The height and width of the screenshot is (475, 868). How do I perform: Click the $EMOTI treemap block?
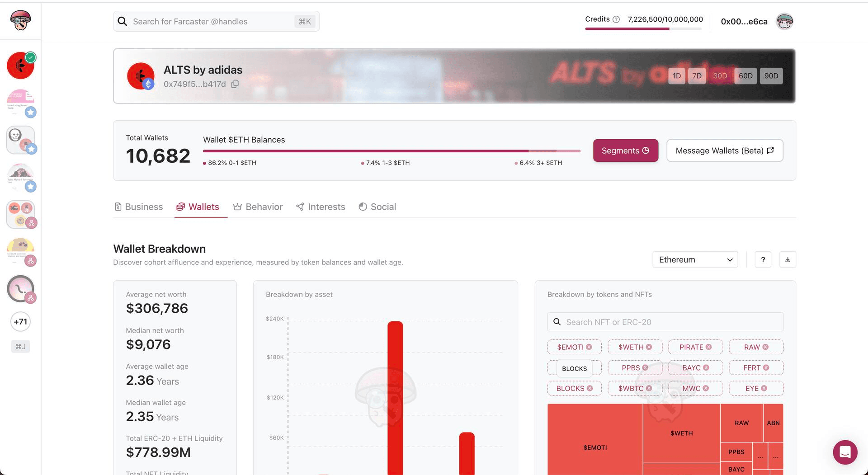[x=595, y=440]
